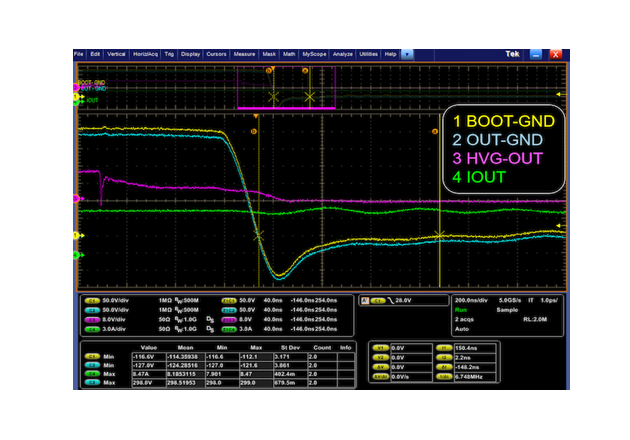Image resolution: width=630 pixels, height=440 pixels.
Task: Open the Utilities menu
Action: 368,54
